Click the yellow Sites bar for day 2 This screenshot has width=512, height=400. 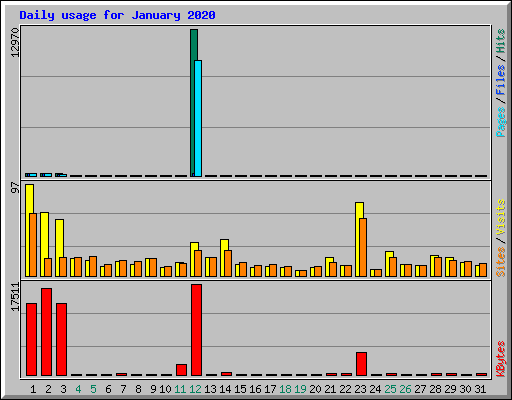pos(43,244)
